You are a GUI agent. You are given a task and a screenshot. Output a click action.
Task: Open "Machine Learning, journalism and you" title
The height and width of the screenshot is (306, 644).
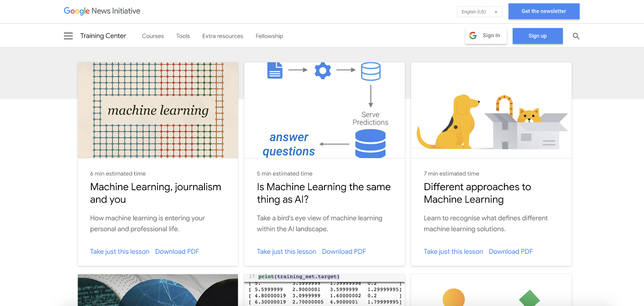click(x=155, y=193)
